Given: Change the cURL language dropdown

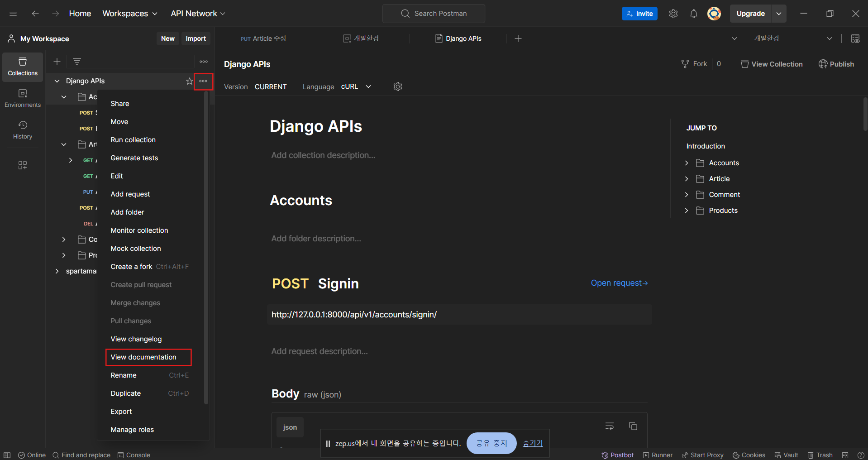Looking at the screenshot, I should coord(356,86).
